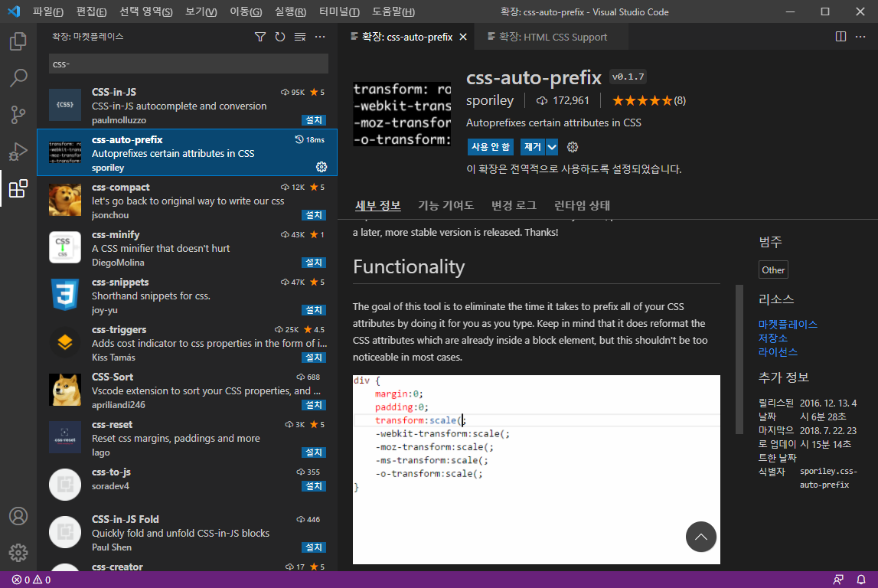Open the 이동(G) menu
The image size is (878, 588).
click(x=246, y=11)
